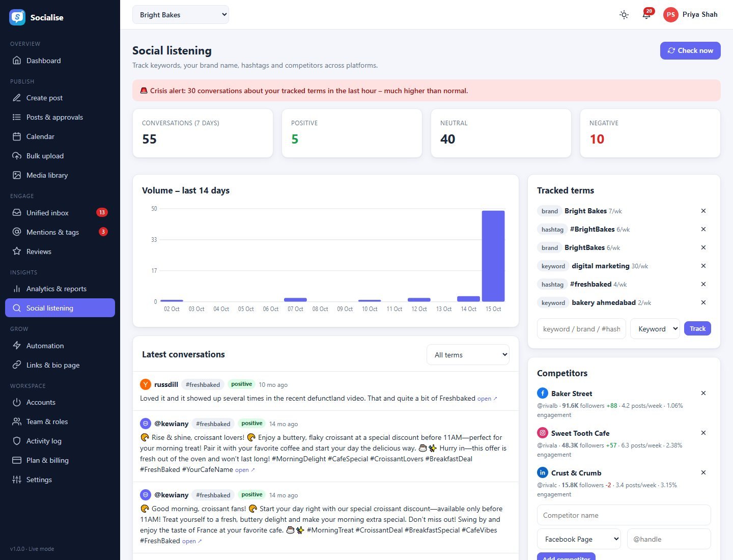Click the 15 Oct volume bar

point(493,256)
